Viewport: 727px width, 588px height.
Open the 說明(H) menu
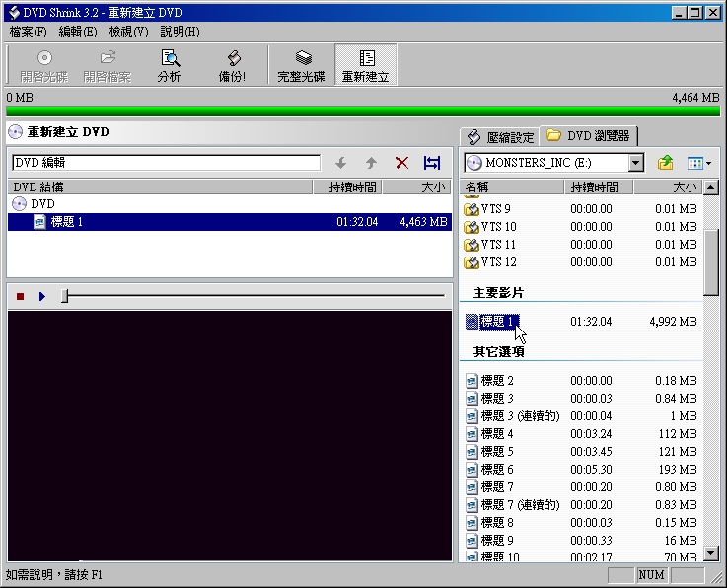pos(180,32)
